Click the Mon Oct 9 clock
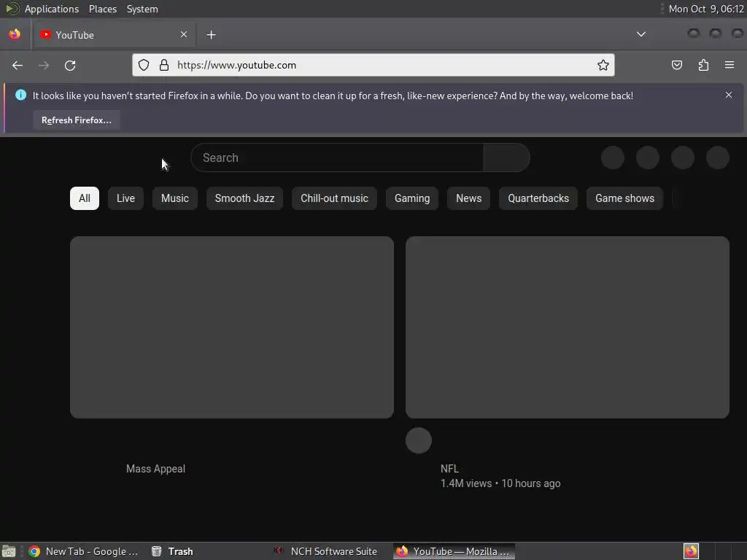Viewport: 747px width, 560px height. coord(706,9)
